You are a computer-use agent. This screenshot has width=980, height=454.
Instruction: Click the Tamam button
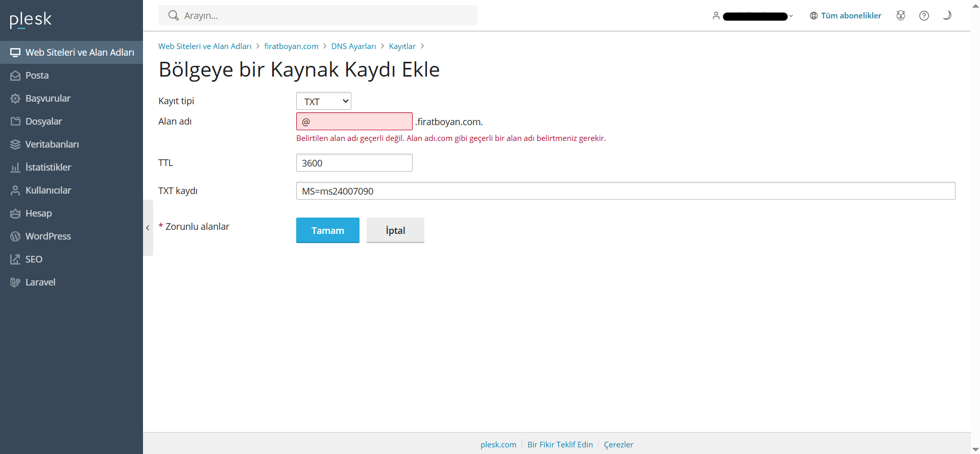tap(328, 230)
